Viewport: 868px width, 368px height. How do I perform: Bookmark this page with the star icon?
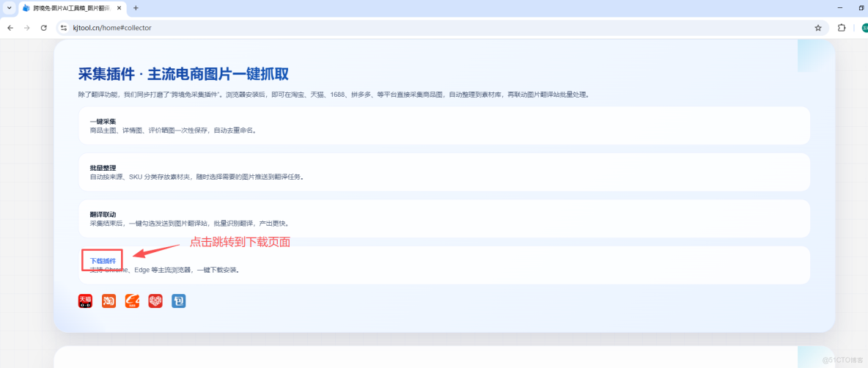pos(817,28)
